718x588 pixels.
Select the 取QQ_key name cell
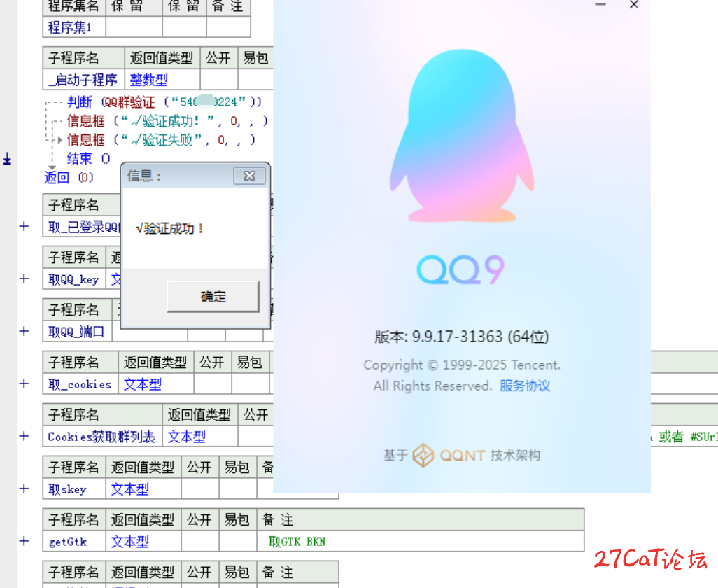(74, 279)
